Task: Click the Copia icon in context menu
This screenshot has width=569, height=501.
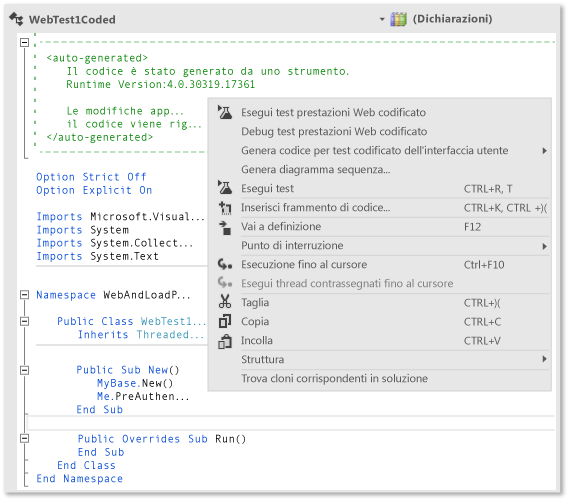Action: [x=225, y=321]
